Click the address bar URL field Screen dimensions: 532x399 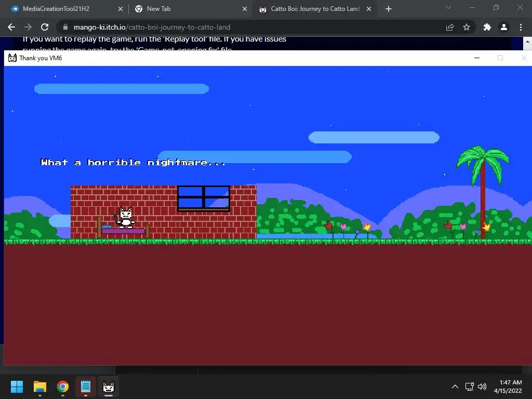tap(251, 27)
